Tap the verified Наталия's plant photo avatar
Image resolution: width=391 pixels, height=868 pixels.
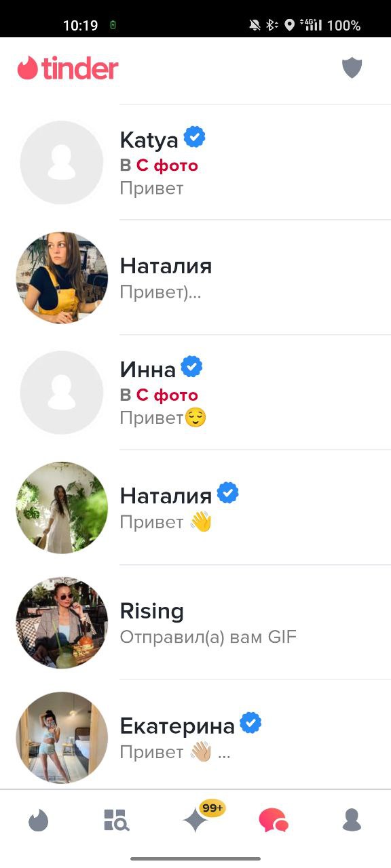point(62,508)
